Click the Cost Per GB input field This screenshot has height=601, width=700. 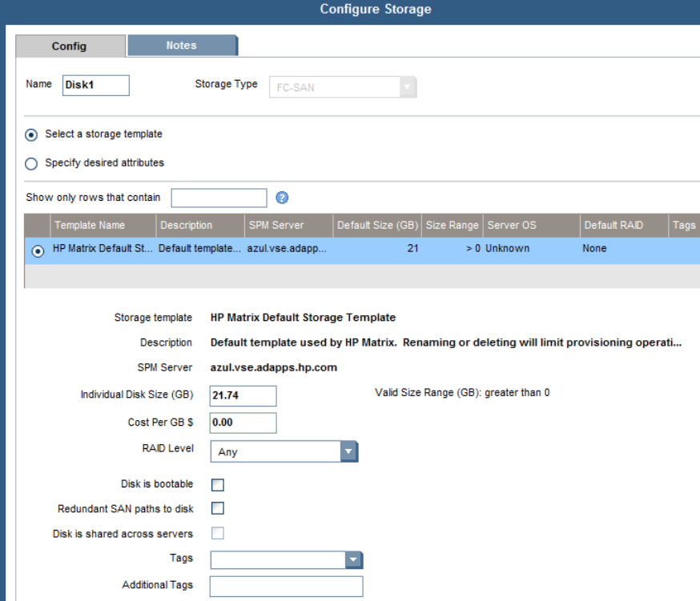[x=243, y=423]
